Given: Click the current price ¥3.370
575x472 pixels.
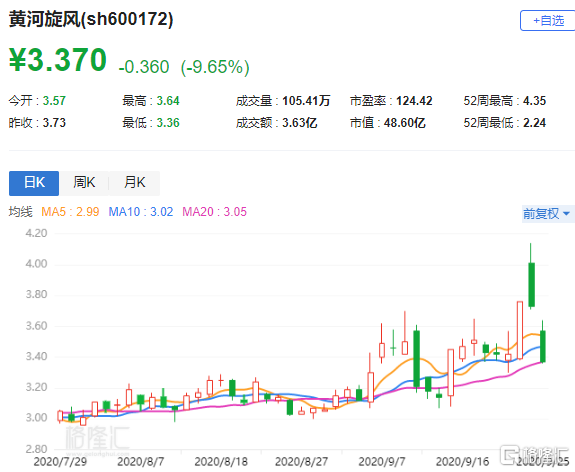Looking at the screenshot, I should (x=58, y=59).
